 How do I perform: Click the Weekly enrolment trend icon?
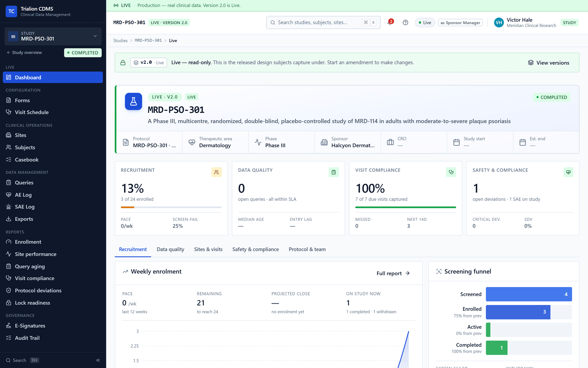(x=125, y=271)
